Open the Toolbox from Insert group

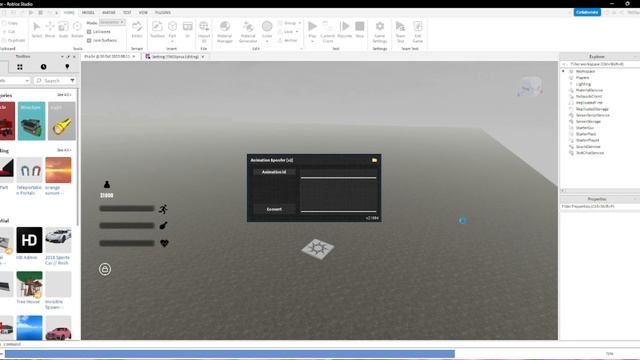pyautogui.click(x=157, y=29)
